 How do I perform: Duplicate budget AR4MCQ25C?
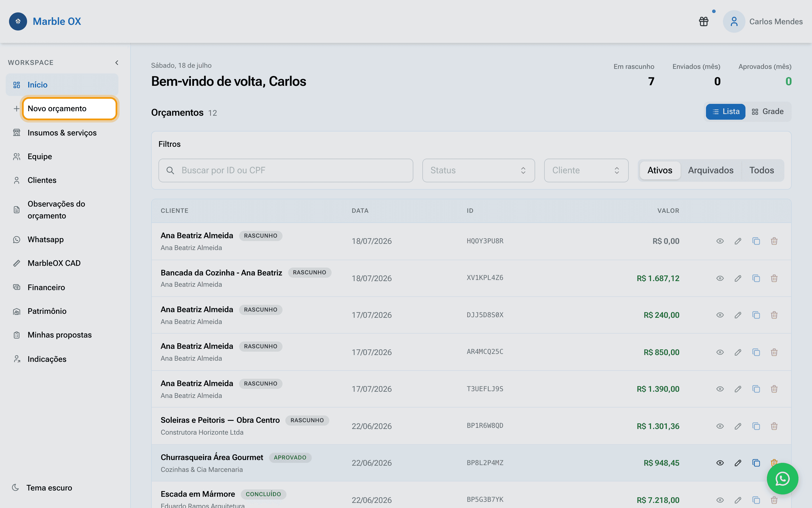coord(756,352)
